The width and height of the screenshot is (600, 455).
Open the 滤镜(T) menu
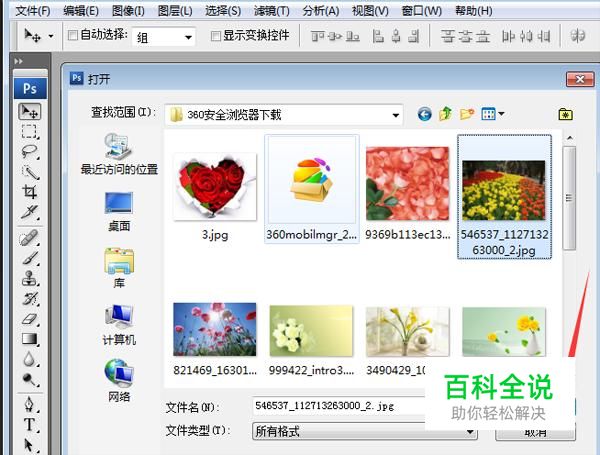(272, 11)
